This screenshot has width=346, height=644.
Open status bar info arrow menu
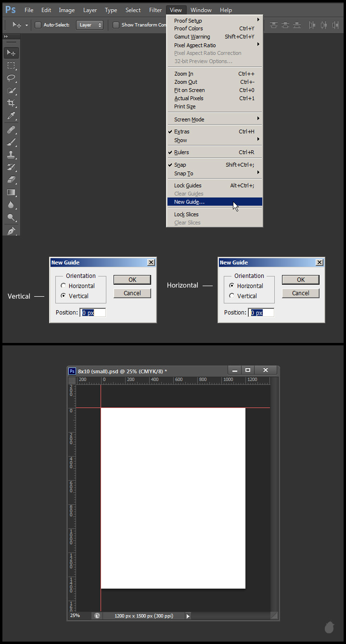pyautogui.click(x=188, y=616)
